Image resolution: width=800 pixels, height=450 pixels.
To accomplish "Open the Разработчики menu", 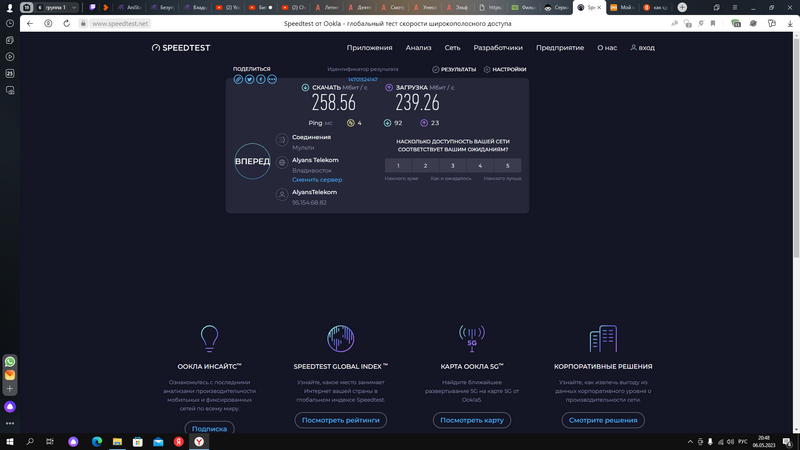I will pyautogui.click(x=498, y=47).
